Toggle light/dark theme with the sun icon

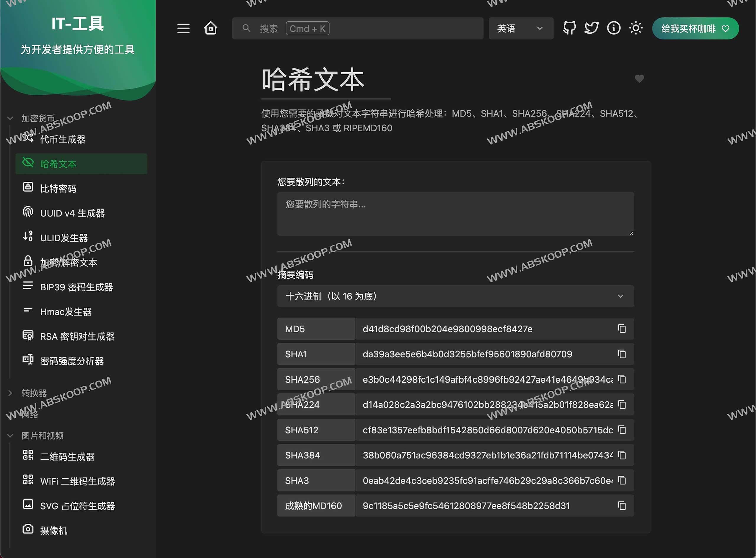636,28
